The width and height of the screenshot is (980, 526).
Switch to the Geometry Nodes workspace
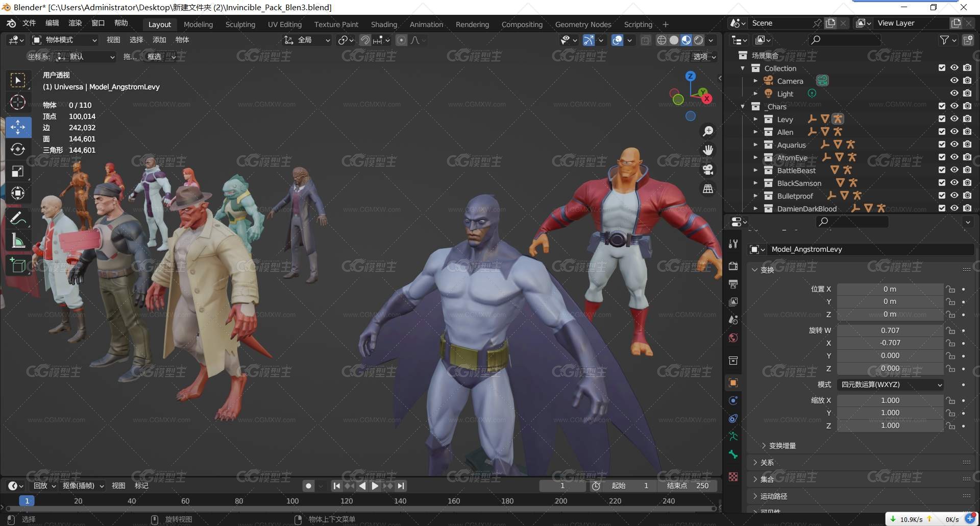click(583, 25)
